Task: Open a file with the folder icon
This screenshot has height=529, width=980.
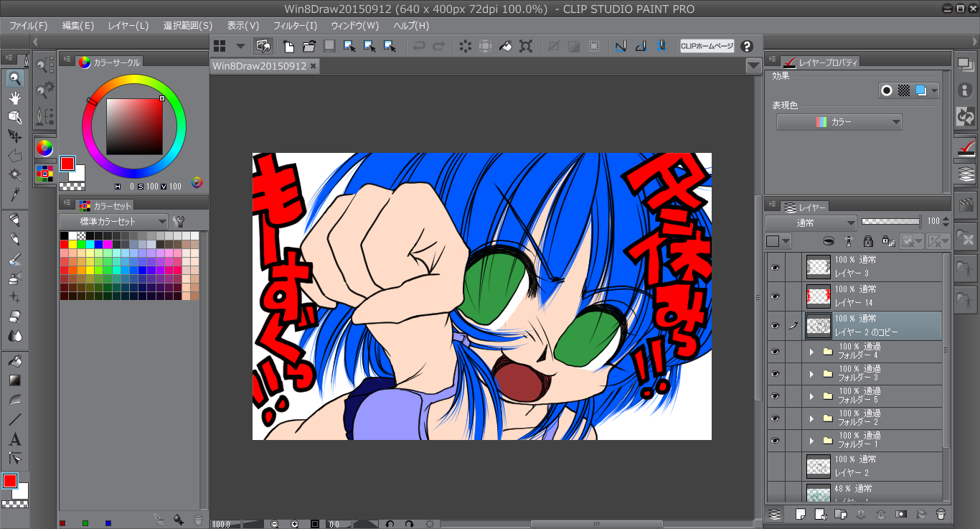Action: pyautogui.click(x=309, y=46)
